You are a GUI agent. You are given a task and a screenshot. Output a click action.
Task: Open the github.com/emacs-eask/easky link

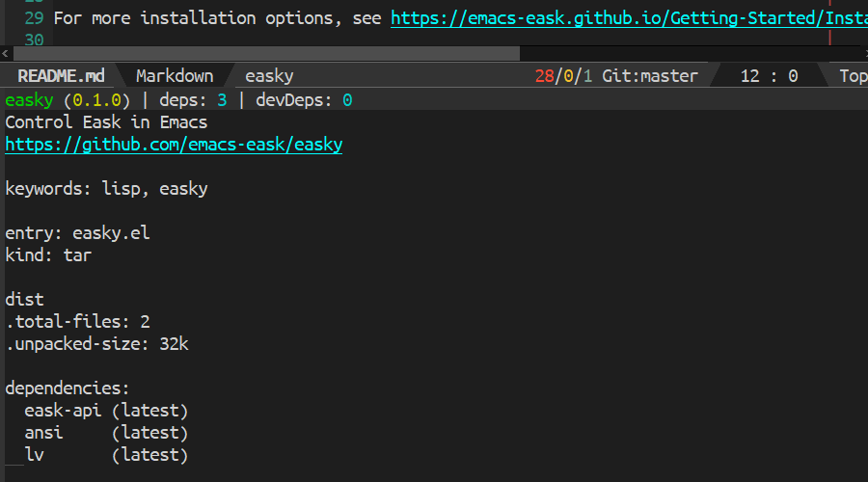click(174, 145)
